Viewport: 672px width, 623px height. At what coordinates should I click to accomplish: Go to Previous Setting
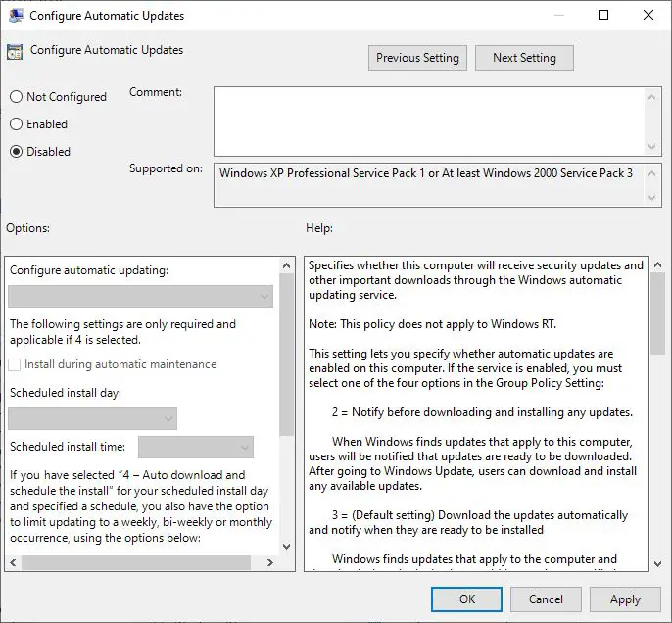click(x=417, y=58)
